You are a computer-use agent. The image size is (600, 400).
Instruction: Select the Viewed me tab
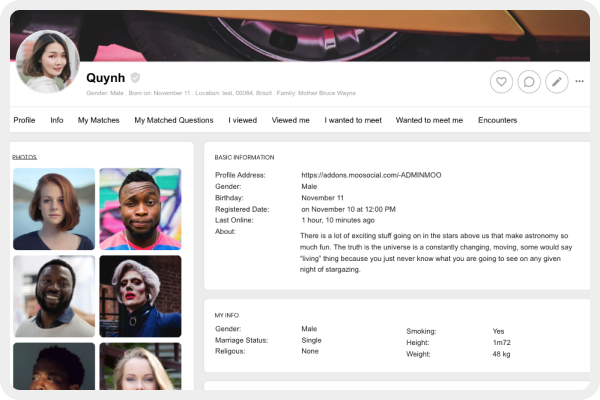point(290,120)
